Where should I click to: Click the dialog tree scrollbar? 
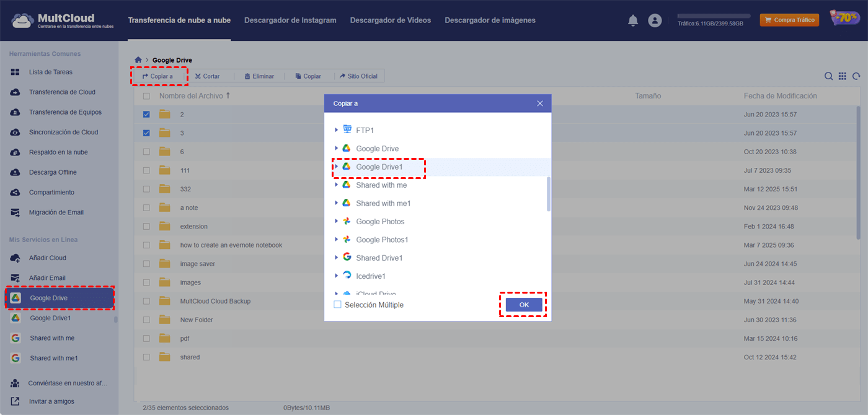click(548, 193)
